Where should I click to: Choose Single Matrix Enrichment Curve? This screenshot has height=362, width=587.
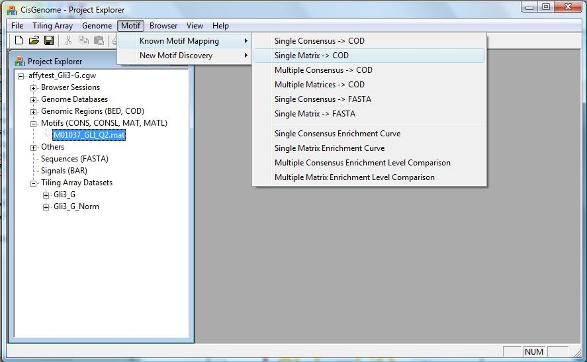pos(369,148)
